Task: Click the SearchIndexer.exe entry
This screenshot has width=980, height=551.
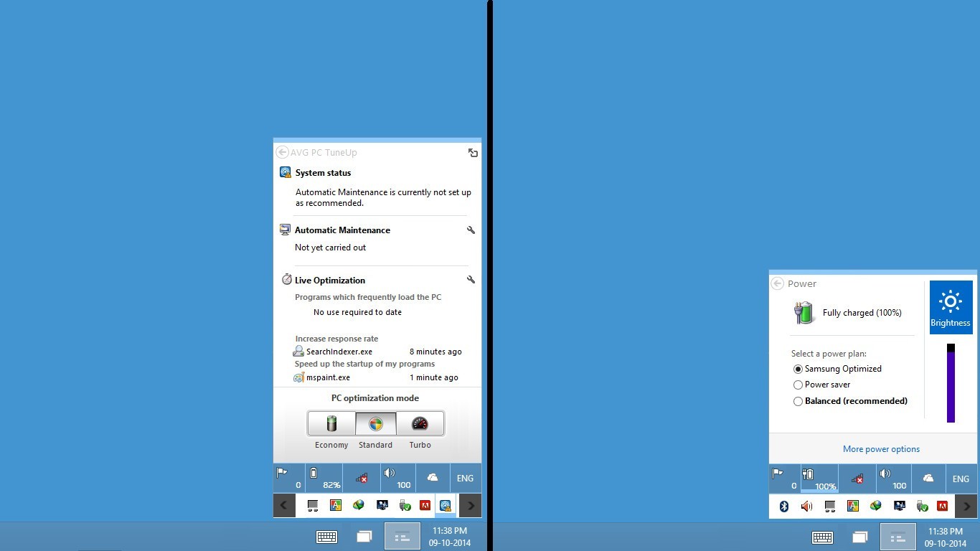Action: click(x=339, y=352)
